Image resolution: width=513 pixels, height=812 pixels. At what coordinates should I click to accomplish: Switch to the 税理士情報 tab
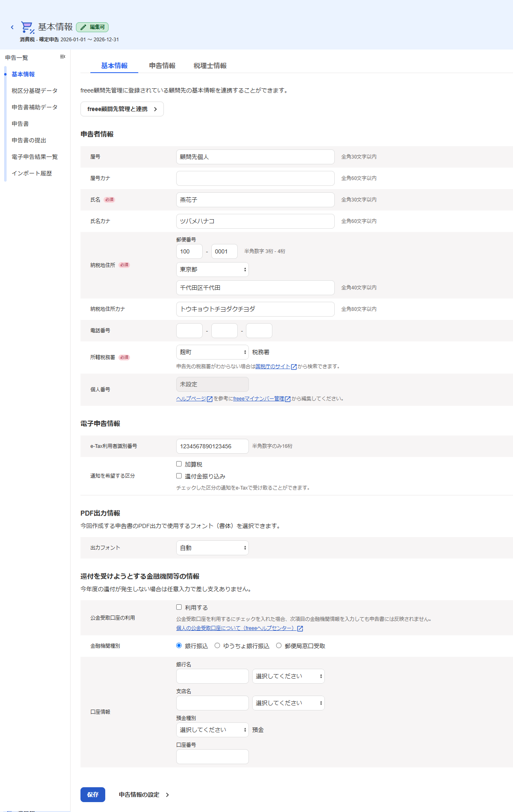[210, 66]
